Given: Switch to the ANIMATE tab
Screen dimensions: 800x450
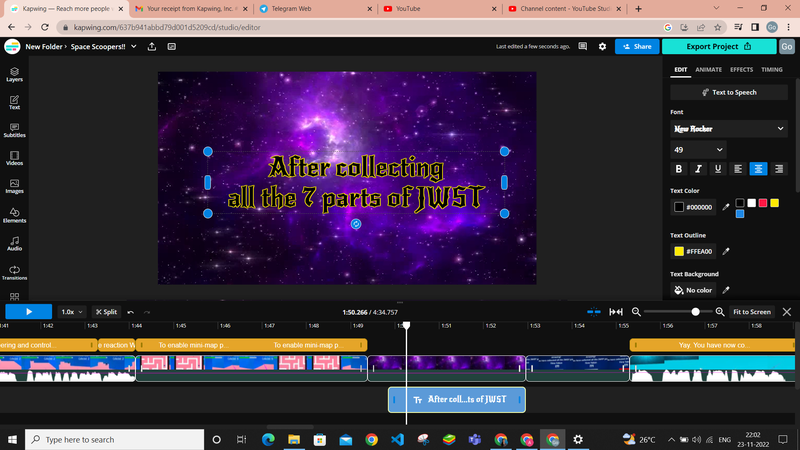Looking at the screenshot, I should click(708, 70).
